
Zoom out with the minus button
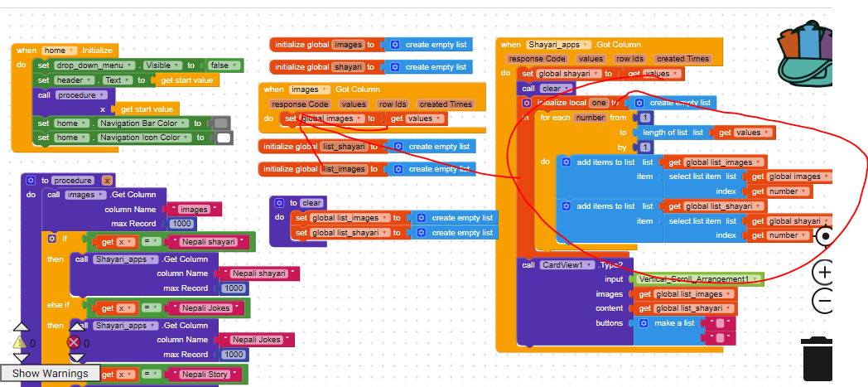823,300
